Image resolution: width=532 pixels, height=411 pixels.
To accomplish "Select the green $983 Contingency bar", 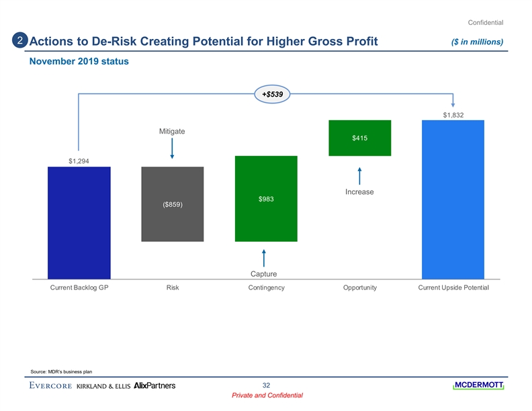I will pyautogui.click(x=266, y=199).
